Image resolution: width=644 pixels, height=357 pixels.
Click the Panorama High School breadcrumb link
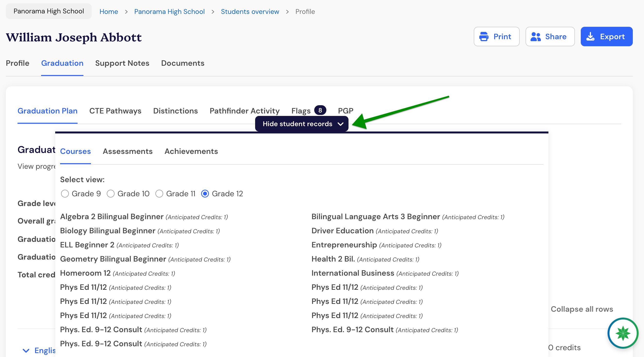click(170, 11)
